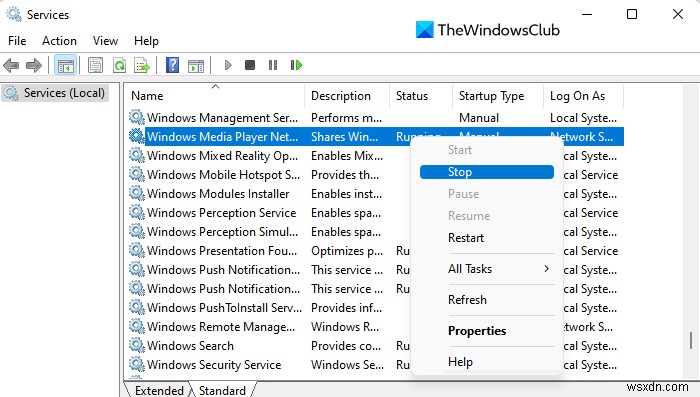Click the Restart Service toolbar icon
Screen dimensions: 700x397
296,65
